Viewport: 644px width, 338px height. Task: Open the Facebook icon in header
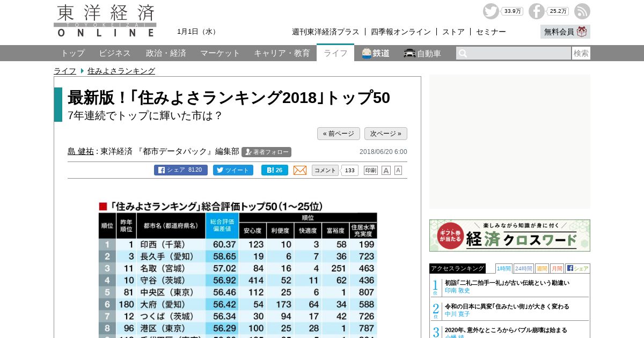click(x=537, y=11)
